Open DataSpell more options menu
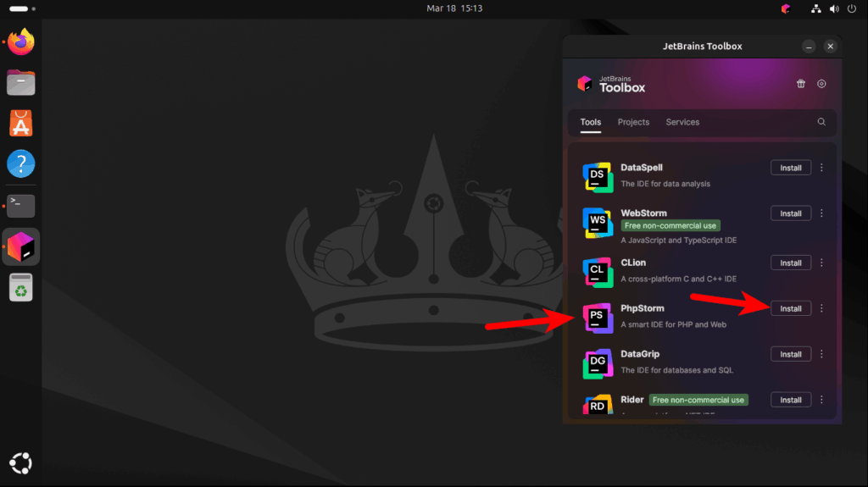 pyautogui.click(x=821, y=168)
